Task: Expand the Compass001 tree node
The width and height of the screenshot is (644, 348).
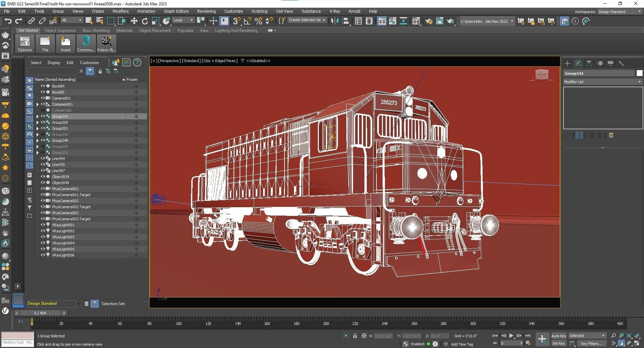Action: pos(38,104)
